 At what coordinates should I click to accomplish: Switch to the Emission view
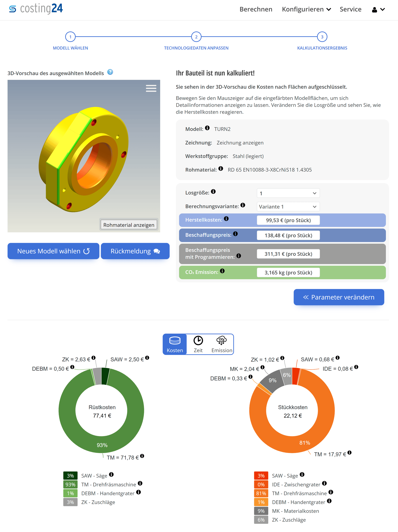pos(221,344)
